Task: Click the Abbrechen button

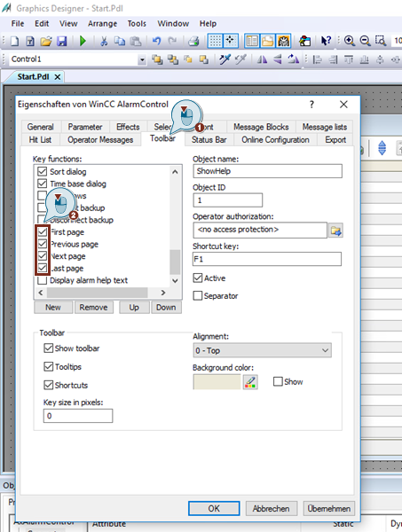Action: point(271,508)
